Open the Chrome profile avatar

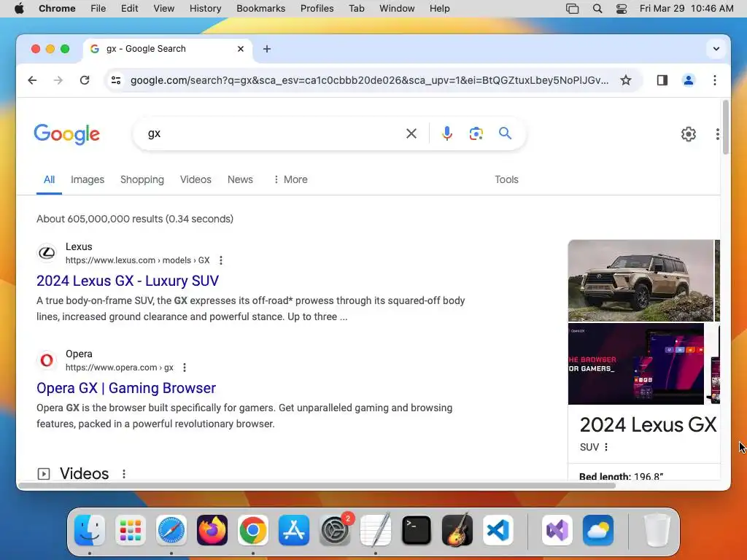click(x=689, y=80)
